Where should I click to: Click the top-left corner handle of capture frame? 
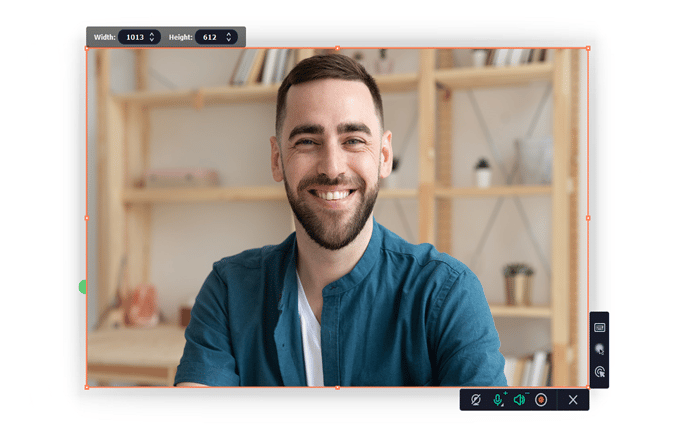pos(87,48)
